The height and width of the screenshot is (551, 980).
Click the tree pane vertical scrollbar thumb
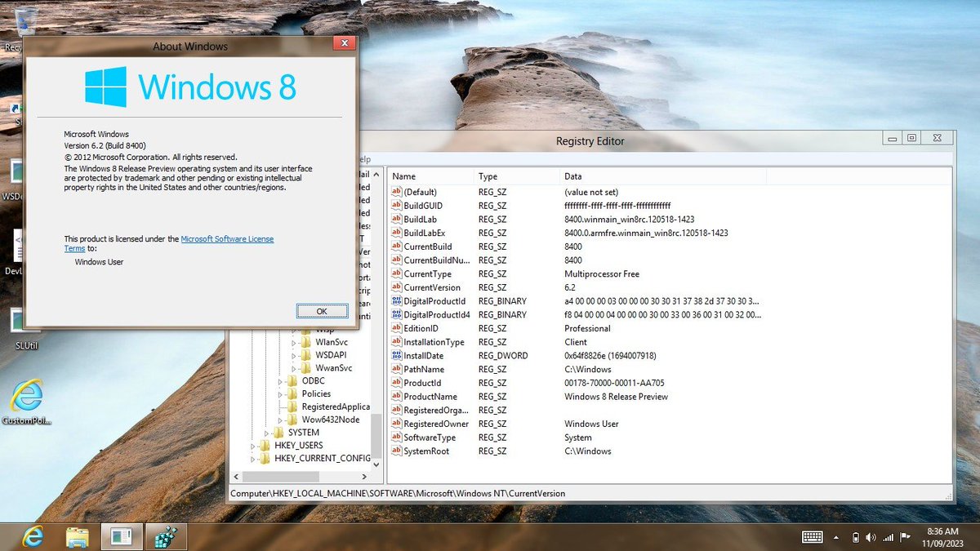click(x=376, y=437)
